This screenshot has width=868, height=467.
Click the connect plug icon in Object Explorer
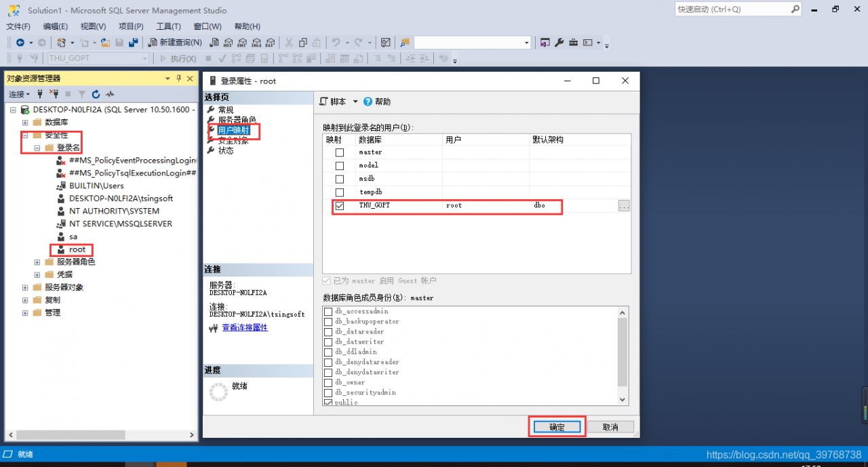coord(41,94)
